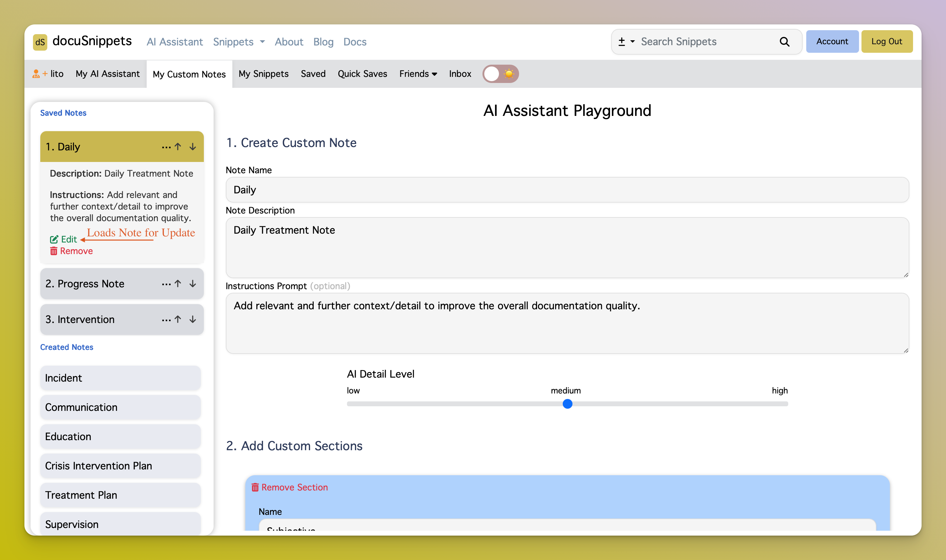The width and height of the screenshot is (946, 560).
Task: Toggle the light/dark mode switch
Action: click(x=500, y=74)
